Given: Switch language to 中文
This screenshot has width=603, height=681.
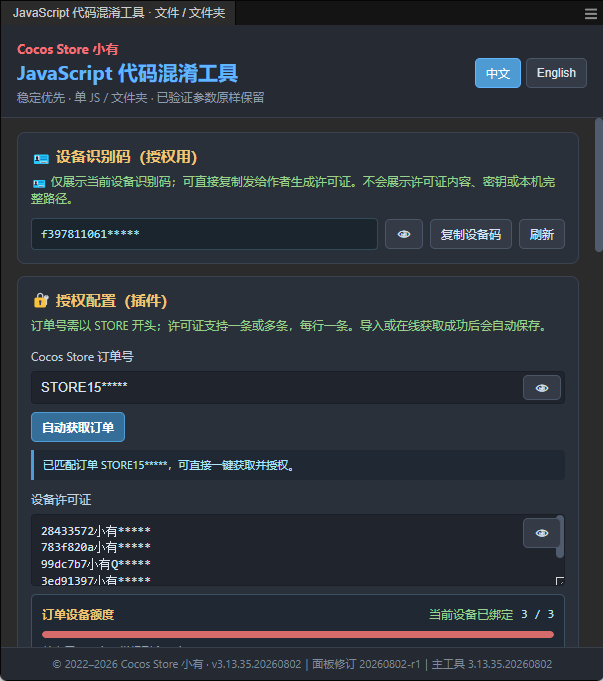Looking at the screenshot, I should [x=497, y=73].
